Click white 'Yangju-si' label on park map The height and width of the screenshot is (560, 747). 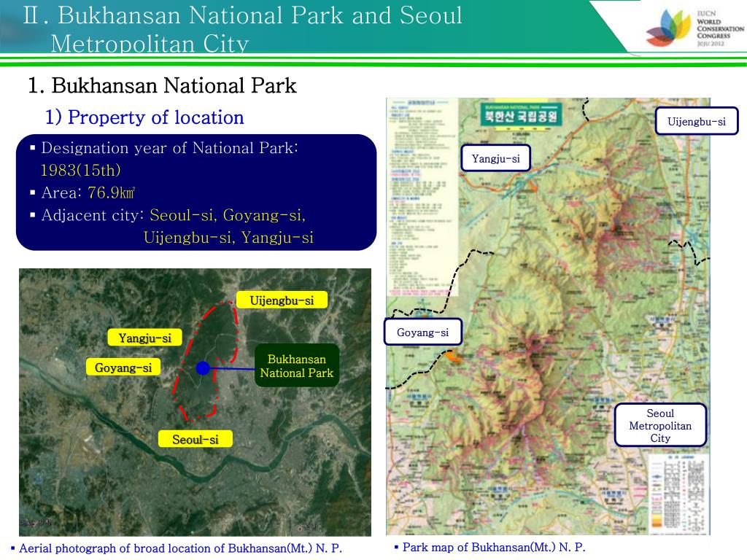(495, 158)
